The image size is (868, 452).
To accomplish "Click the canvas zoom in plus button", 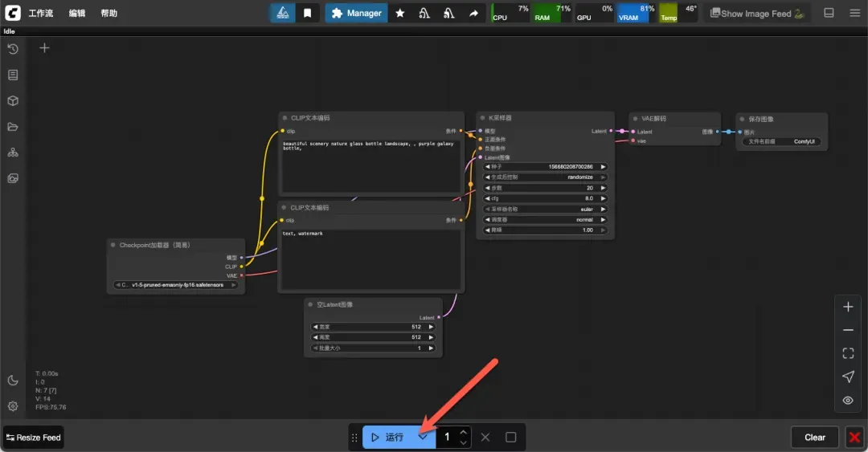I will 848,307.
